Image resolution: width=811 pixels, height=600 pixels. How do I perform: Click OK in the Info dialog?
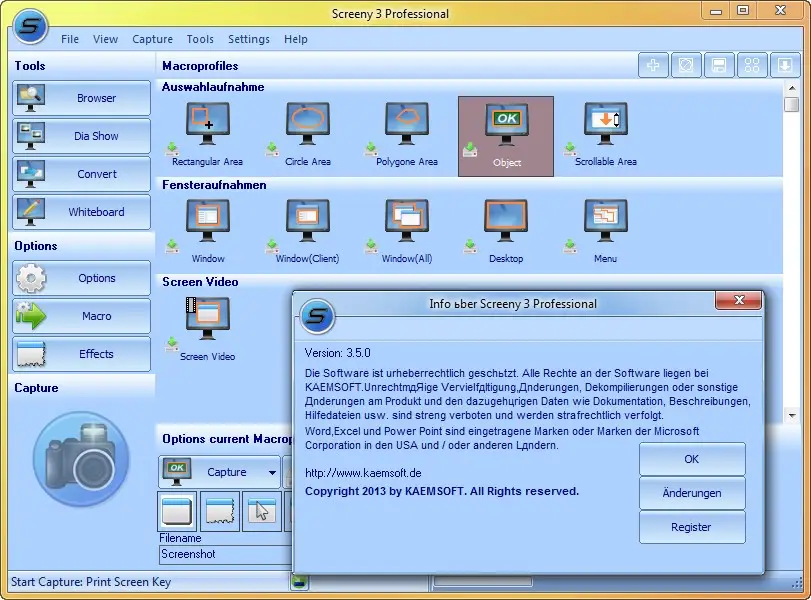point(692,459)
